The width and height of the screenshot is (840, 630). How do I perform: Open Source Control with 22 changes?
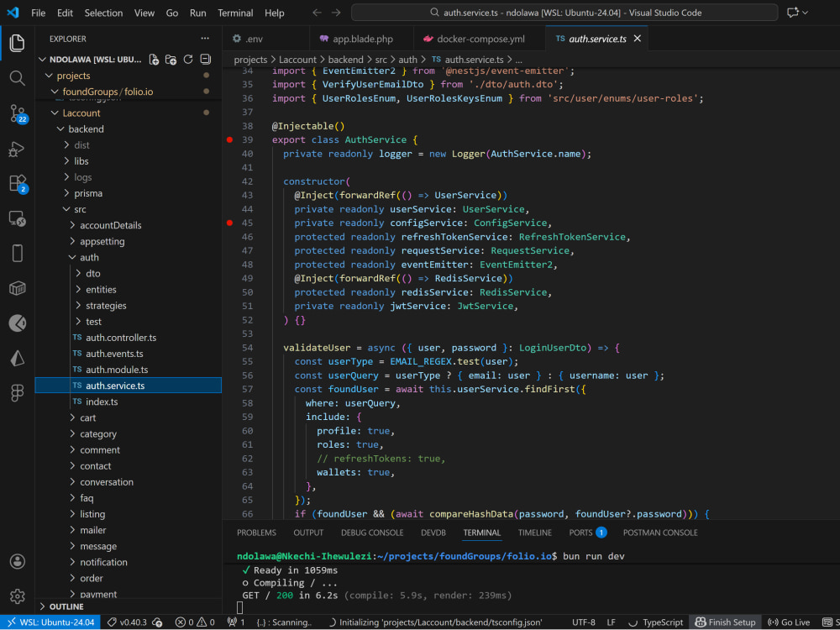(x=17, y=113)
